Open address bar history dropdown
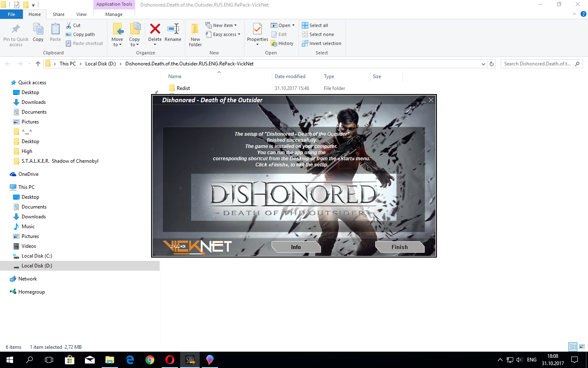588x368 pixels. [483, 64]
